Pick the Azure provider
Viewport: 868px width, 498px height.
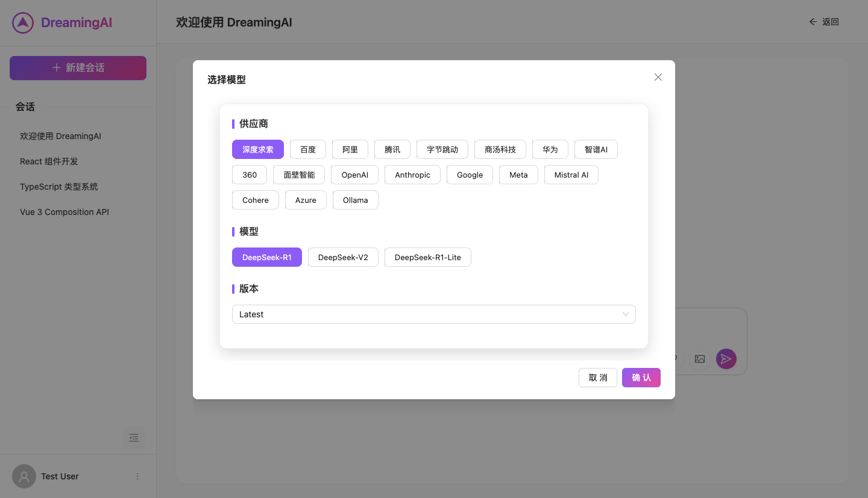(306, 200)
